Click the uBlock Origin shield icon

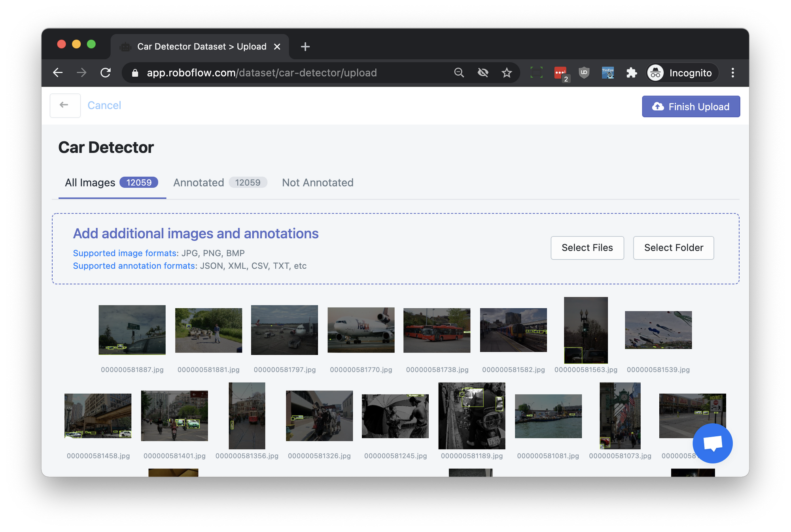point(584,73)
